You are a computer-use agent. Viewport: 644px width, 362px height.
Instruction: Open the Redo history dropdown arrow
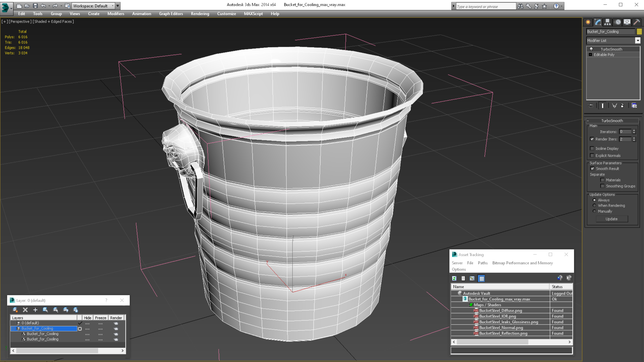pyautogui.click(x=61, y=6)
